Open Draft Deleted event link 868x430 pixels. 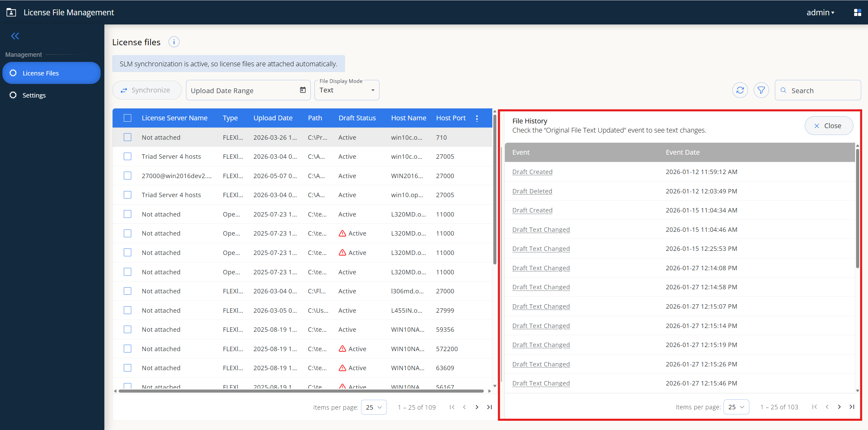pos(532,191)
